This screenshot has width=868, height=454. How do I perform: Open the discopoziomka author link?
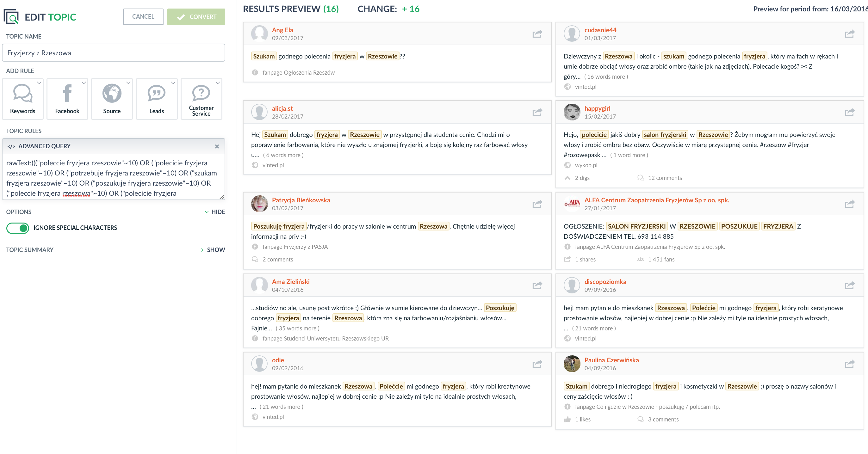pyautogui.click(x=605, y=282)
